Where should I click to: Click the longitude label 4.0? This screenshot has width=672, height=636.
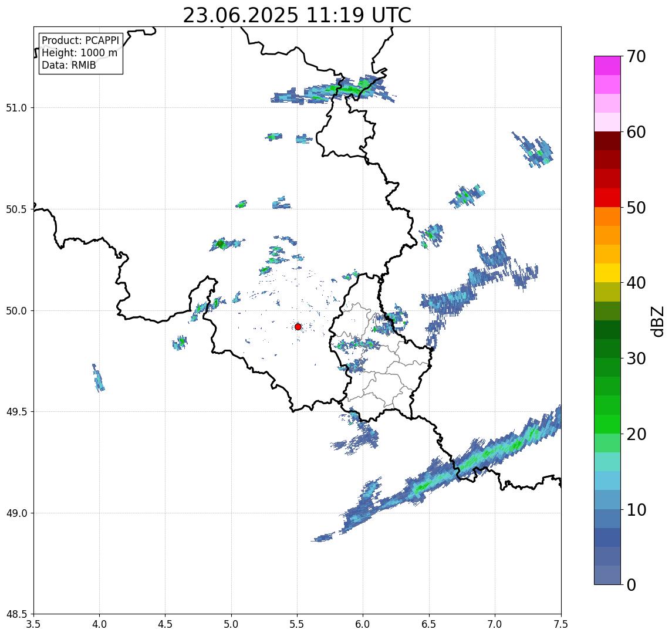[x=99, y=624]
